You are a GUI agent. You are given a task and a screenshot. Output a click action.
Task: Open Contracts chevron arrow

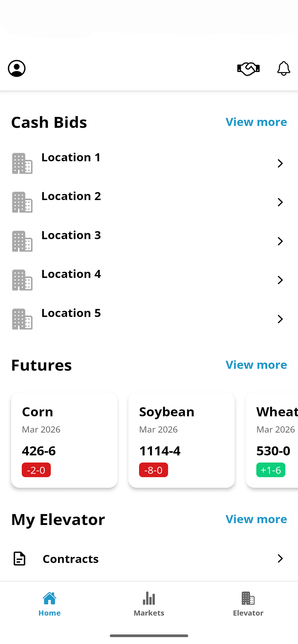[280, 558]
